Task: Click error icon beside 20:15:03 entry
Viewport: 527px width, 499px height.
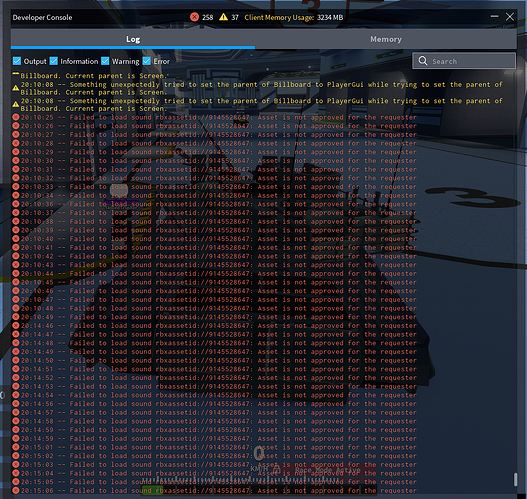Action: coord(15,464)
